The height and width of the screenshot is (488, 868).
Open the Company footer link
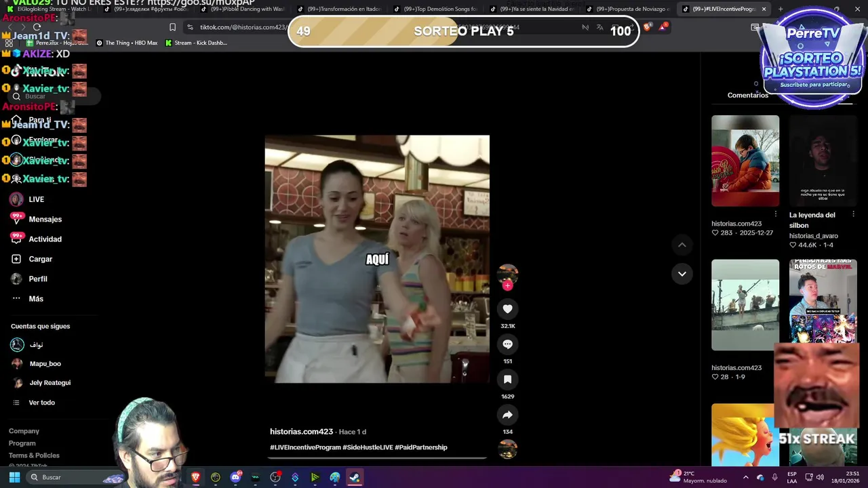24,431
